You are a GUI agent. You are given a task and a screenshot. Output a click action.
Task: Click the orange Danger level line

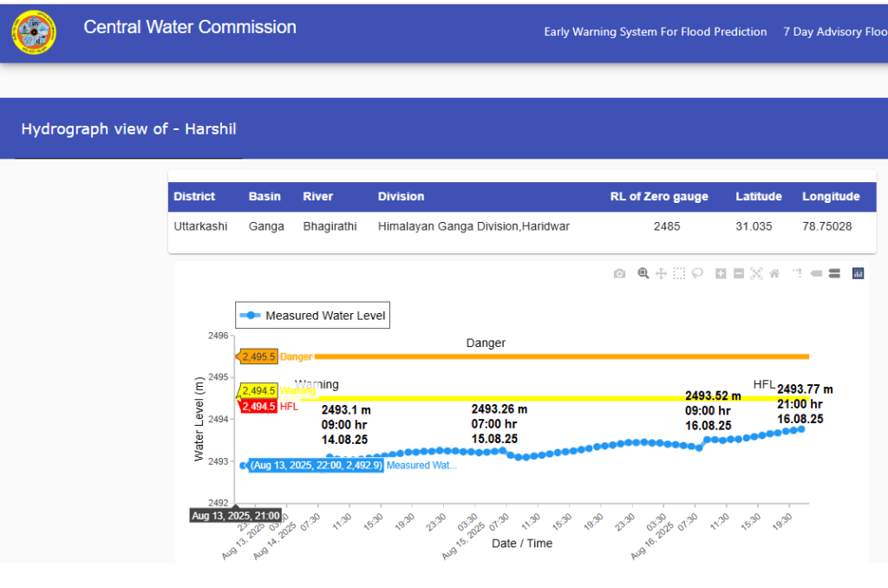click(562, 356)
